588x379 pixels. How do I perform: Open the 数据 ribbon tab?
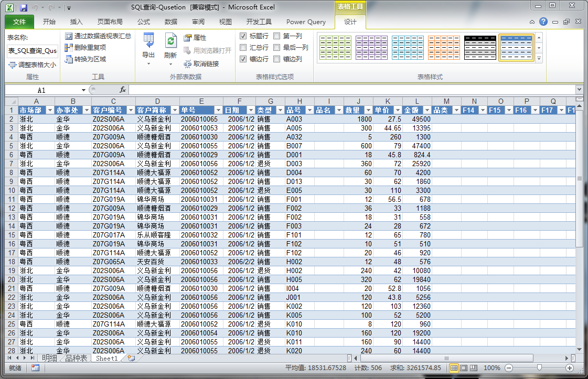pos(171,21)
